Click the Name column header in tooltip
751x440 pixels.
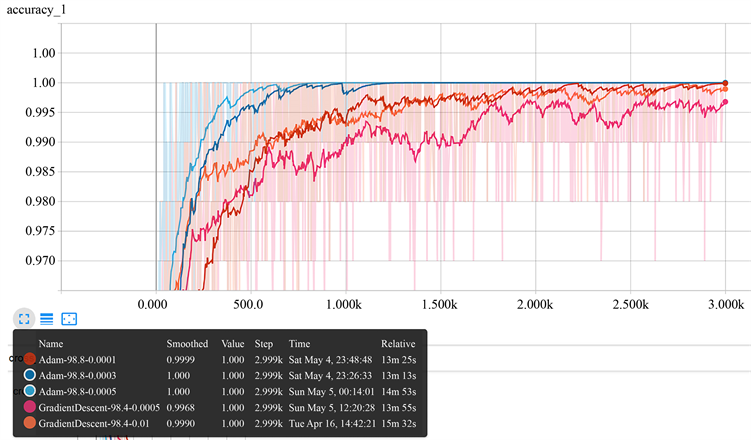50,343
